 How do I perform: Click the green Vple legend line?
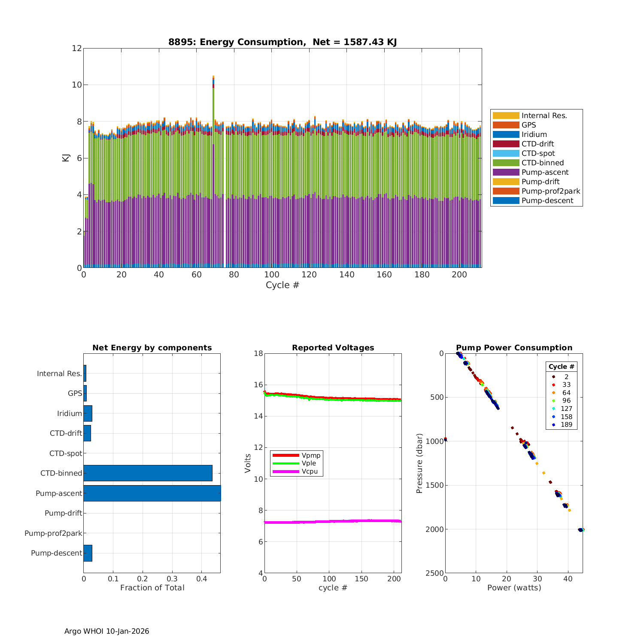pos(286,463)
